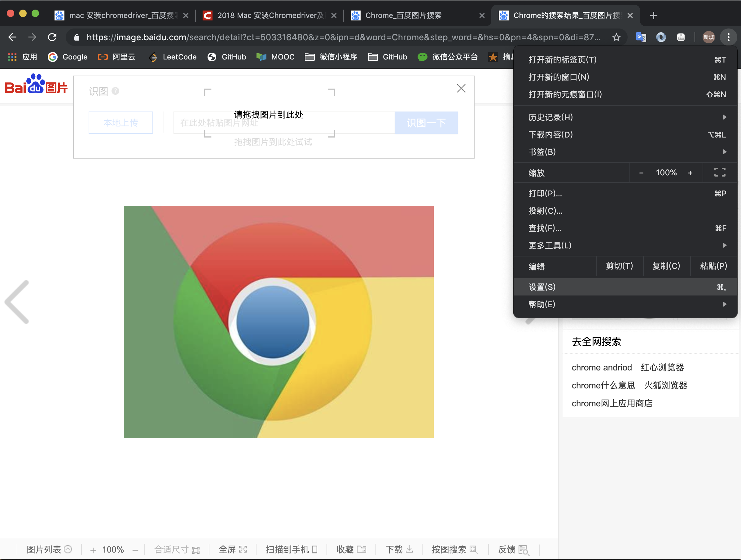Click the 红心浏览器 search suggestion
The height and width of the screenshot is (560, 741).
[662, 367]
